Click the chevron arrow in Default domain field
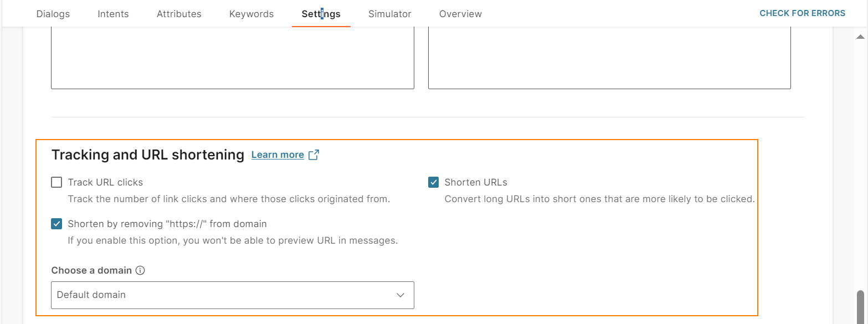 click(x=400, y=295)
